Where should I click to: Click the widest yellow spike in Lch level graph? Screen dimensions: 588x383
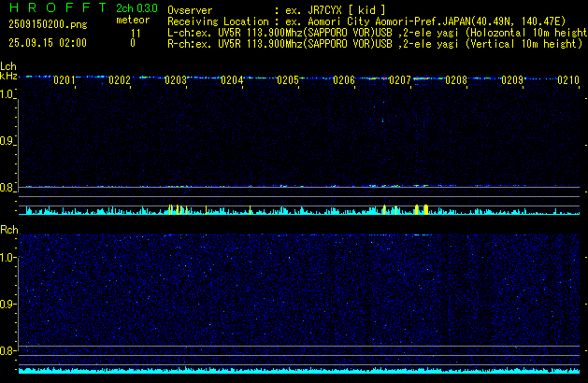point(426,209)
